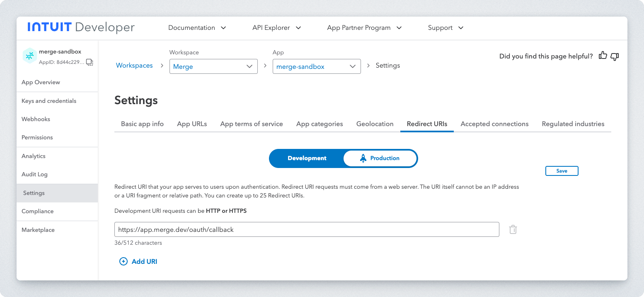Go to the Workspaces breadcrumb link
The image size is (644, 297).
134,66
